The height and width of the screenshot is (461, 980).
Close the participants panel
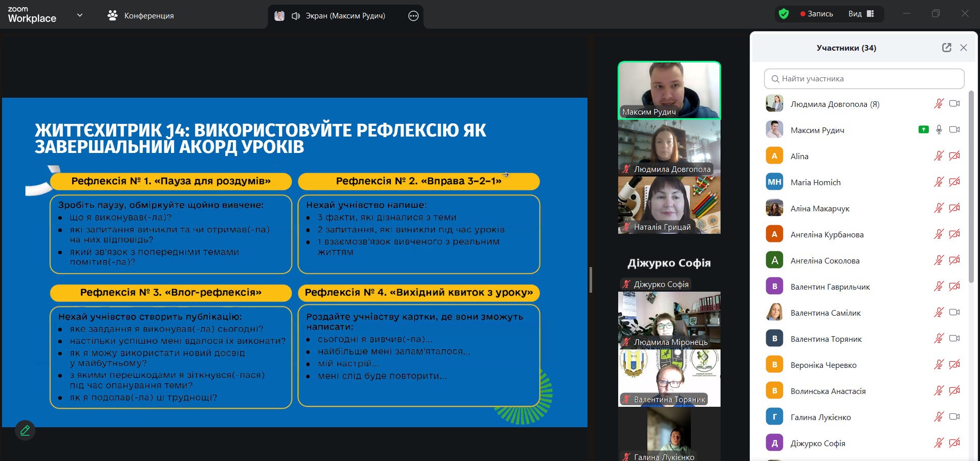964,48
